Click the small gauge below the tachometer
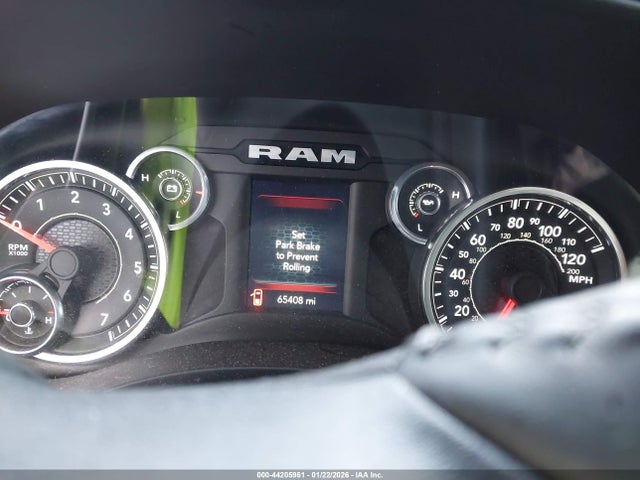640x480 pixels. click(24, 314)
